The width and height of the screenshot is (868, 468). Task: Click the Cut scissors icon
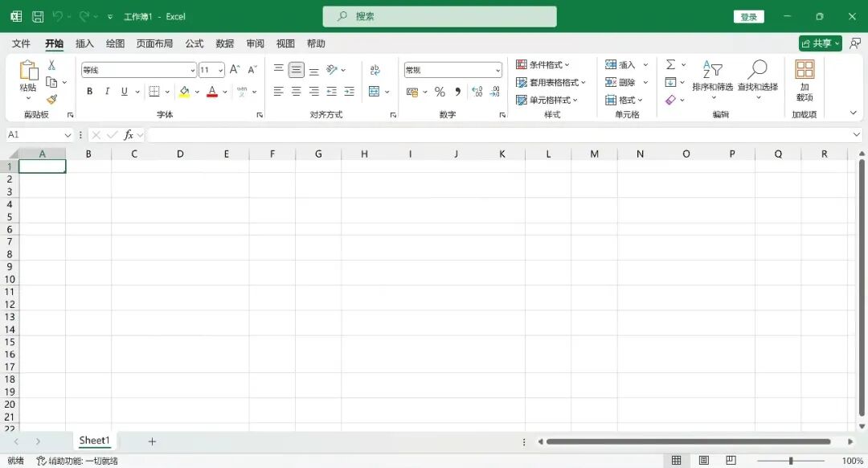pos(51,65)
